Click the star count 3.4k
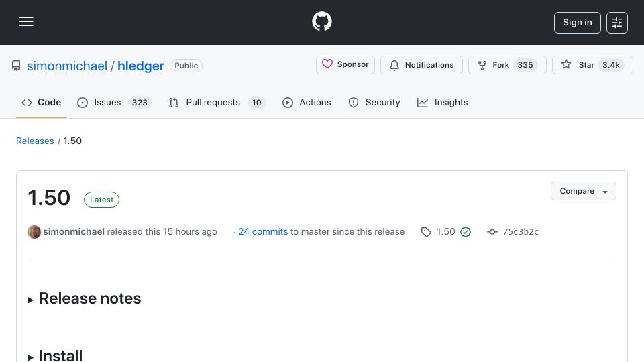 pyautogui.click(x=611, y=65)
